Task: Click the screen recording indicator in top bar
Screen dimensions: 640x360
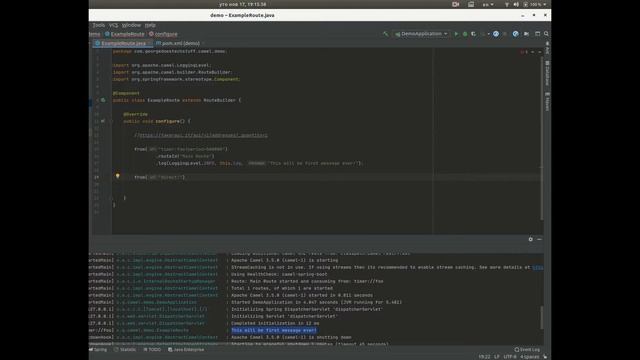Action: point(456,4)
